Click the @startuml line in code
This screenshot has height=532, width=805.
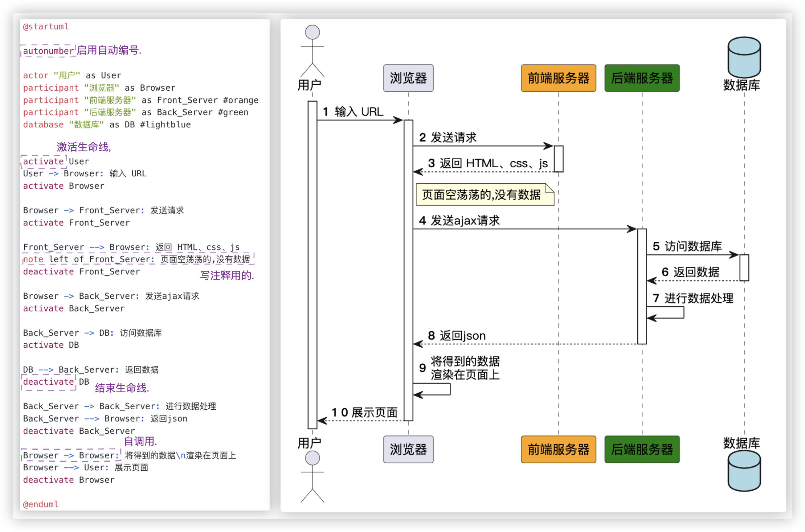(45, 26)
